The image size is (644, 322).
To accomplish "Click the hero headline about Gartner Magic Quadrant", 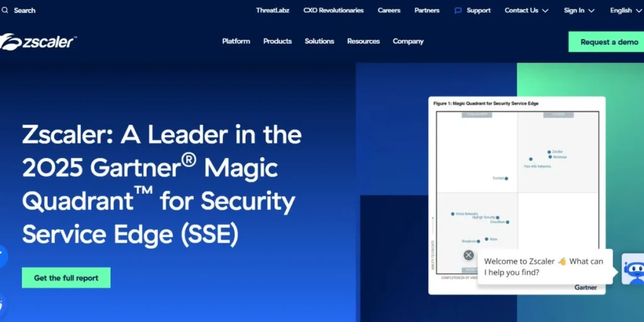I will click(x=162, y=186).
